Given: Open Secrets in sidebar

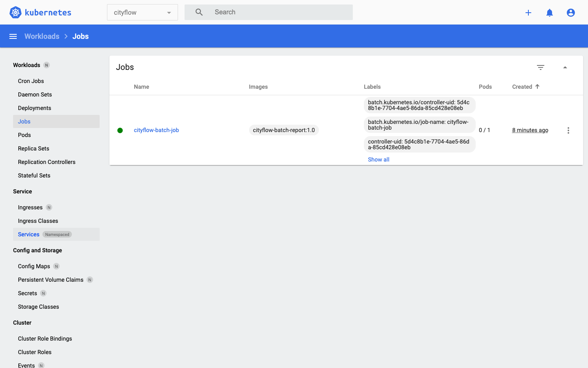Looking at the screenshot, I should point(56,293).
